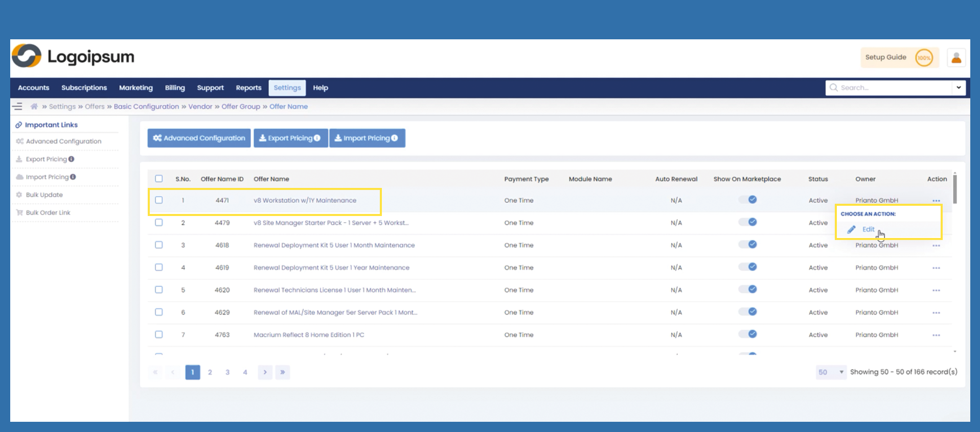Check the box for offer 4471
The height and width of the screenshot is (432, 980).
[x=159, y=200]
